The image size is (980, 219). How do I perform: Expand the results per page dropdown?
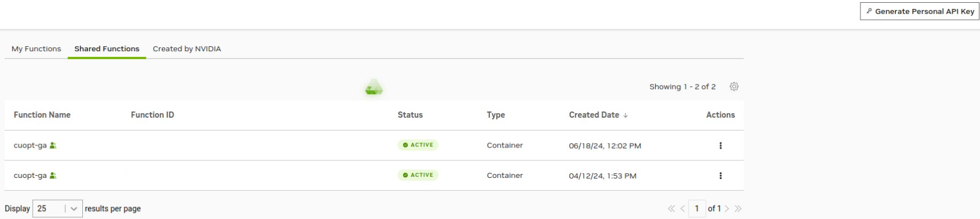pyautogui.click(x=58, y=208)
